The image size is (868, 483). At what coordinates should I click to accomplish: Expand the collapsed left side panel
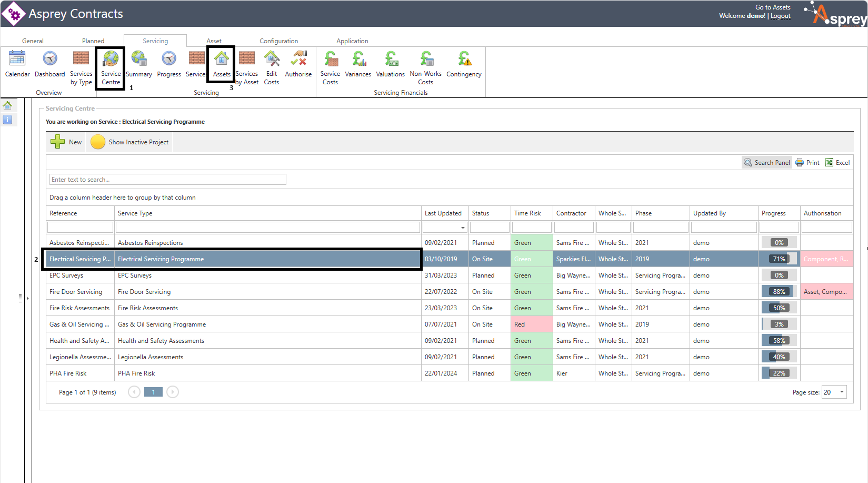click(27, 298)
